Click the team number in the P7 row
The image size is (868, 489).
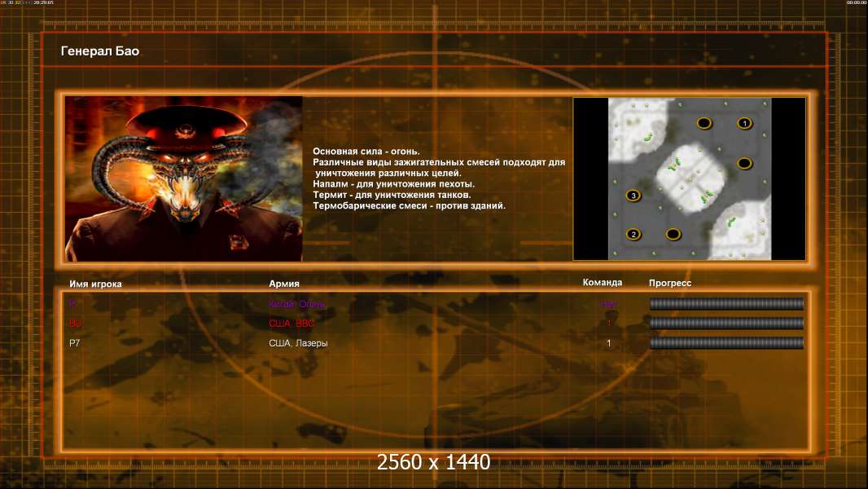point(609,343)
